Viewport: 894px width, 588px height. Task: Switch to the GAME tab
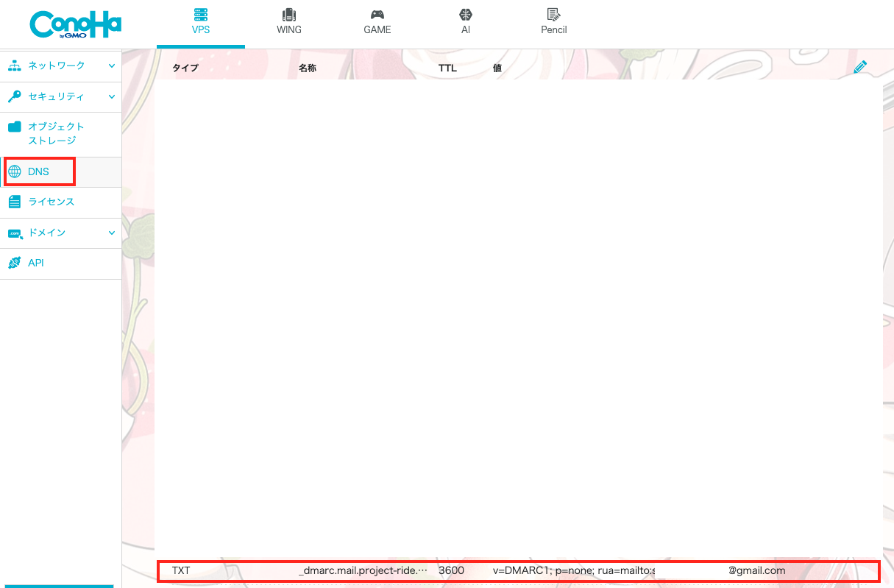click(x=377, y=24)
